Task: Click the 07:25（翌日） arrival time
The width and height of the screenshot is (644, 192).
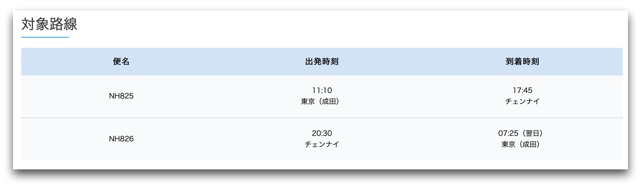Action: (x=523, y=133)
